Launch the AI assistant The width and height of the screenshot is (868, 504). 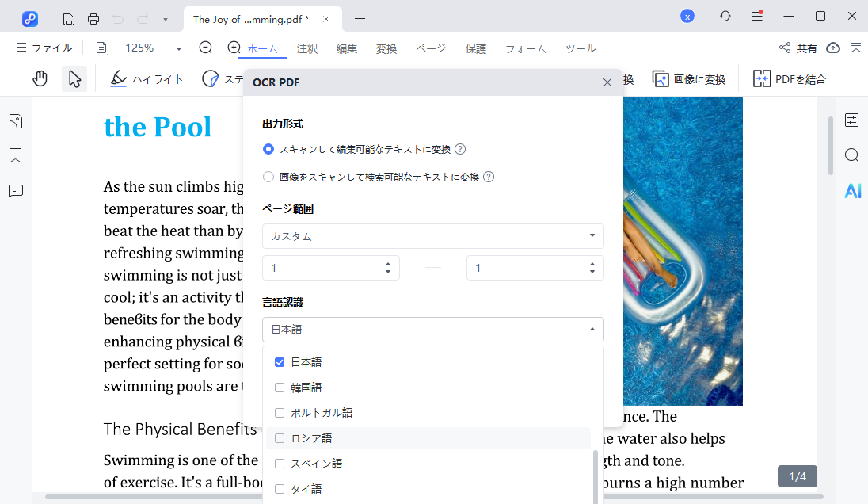[851, 190]
